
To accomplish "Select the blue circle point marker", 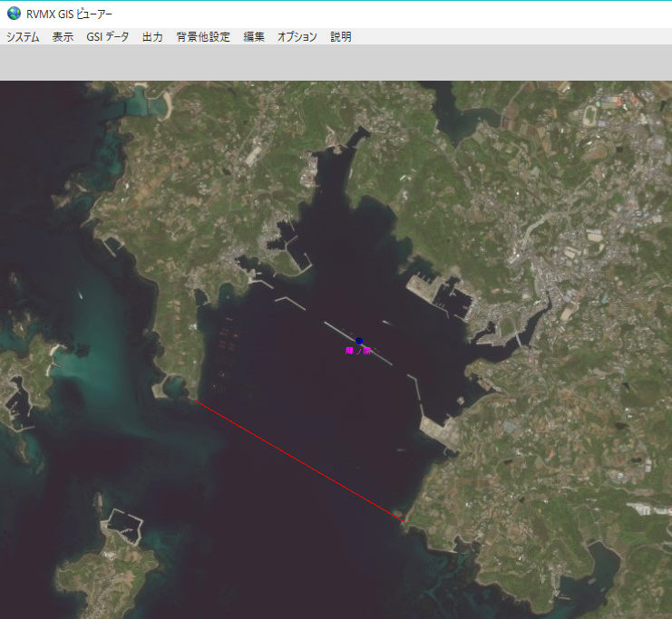I will (x=359, y=340).
